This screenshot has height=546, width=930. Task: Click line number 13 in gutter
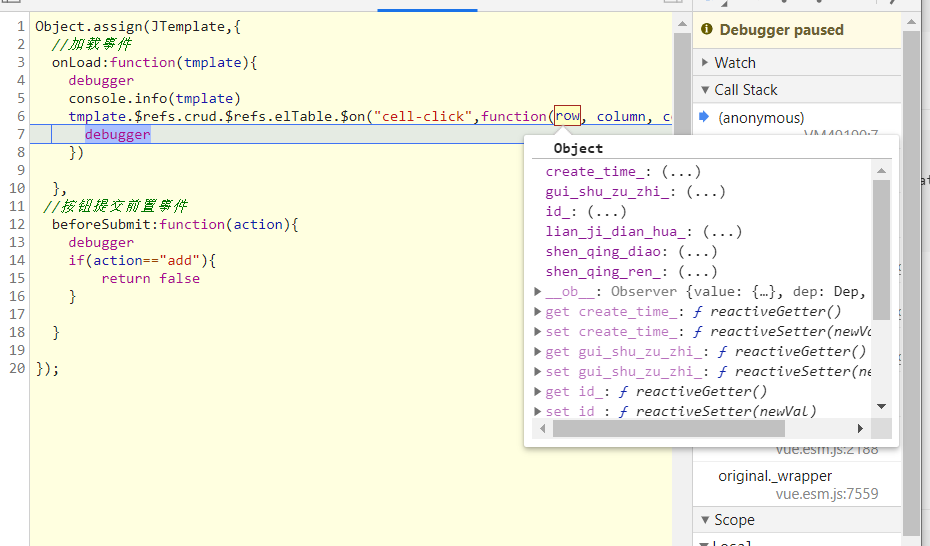pos(16,243)
